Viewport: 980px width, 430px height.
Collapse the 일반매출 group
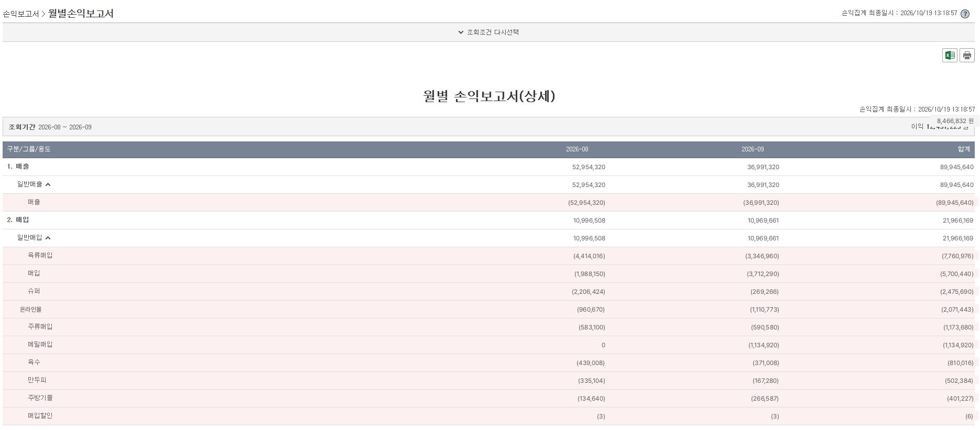48,184
